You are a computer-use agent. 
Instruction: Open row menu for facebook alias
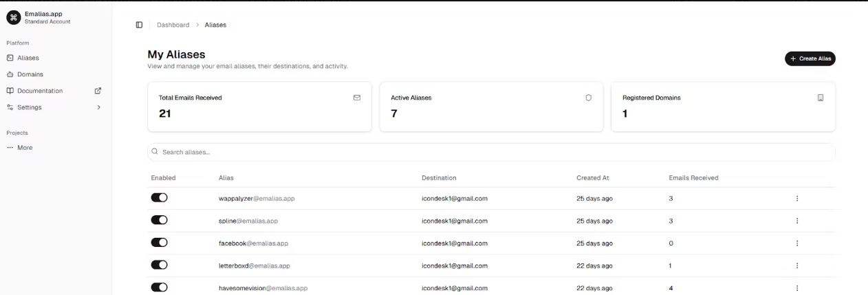pyautogui.click(x=797, y=243)
